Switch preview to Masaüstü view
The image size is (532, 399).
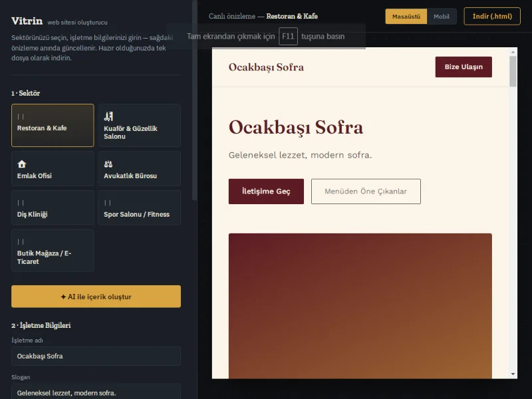406,16
